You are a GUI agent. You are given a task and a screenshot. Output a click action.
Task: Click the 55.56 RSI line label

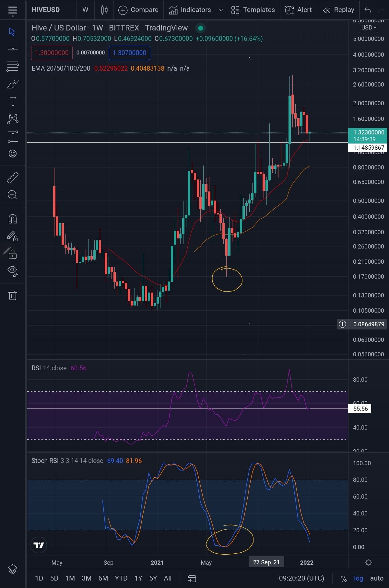point(360,409)
